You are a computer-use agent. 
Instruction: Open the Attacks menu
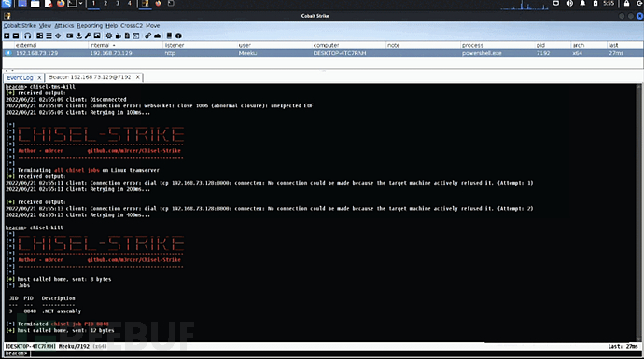click(x=64, y=25)
